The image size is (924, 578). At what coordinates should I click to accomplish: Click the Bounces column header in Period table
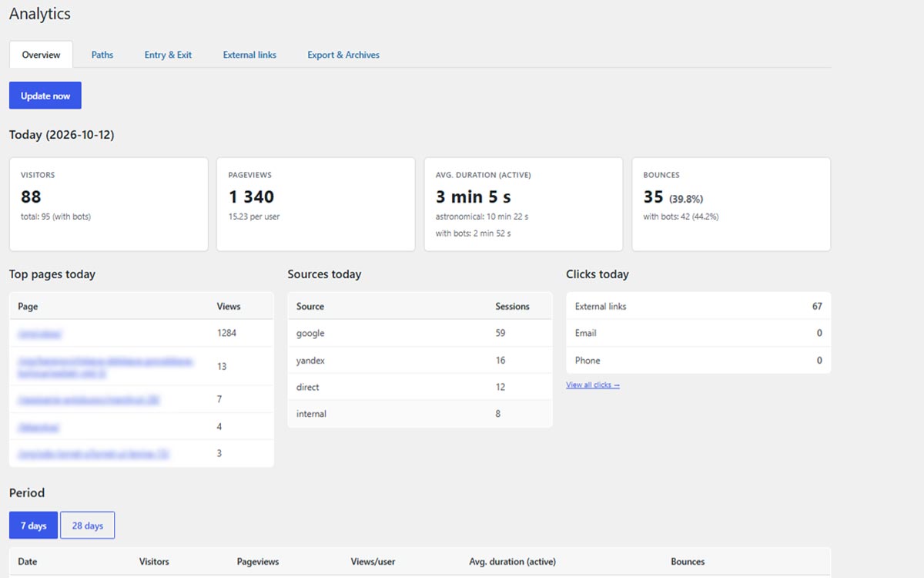(688, 561)
